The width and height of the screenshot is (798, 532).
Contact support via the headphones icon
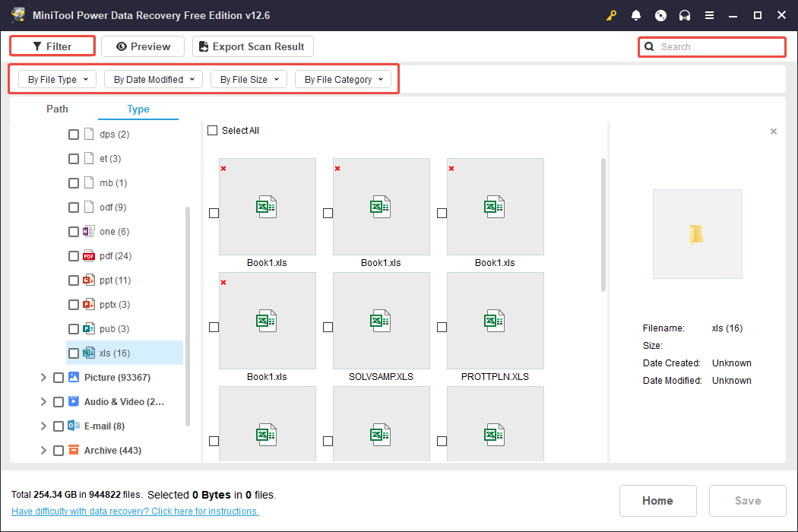pyautogui.click(x=685, y=15)
